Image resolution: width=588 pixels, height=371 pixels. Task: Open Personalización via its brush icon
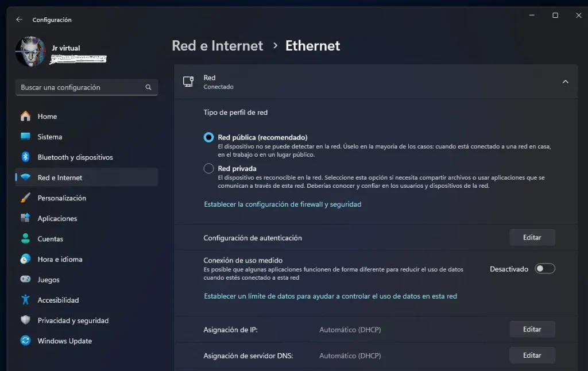pos(25,198)
